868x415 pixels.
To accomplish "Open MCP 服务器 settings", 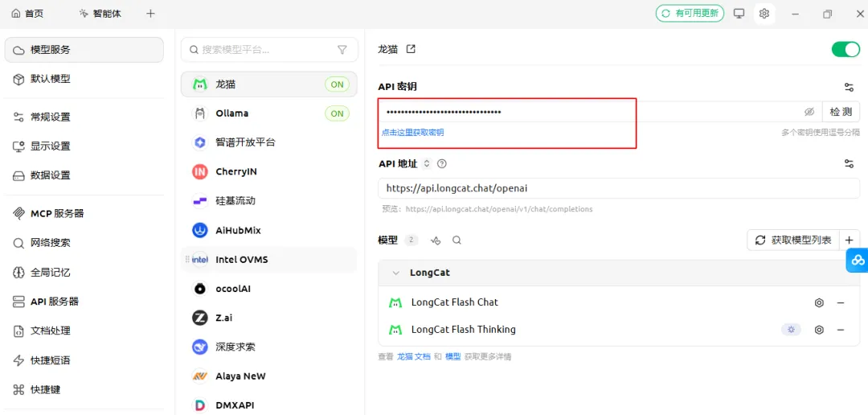I will pyautogui.click(x=84, y=214).
